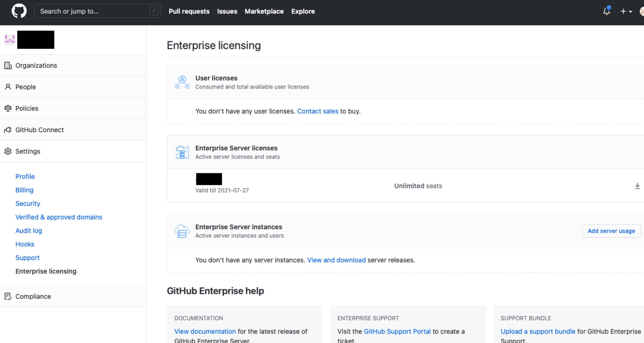Click the Settings gear icon

(8, 151)
